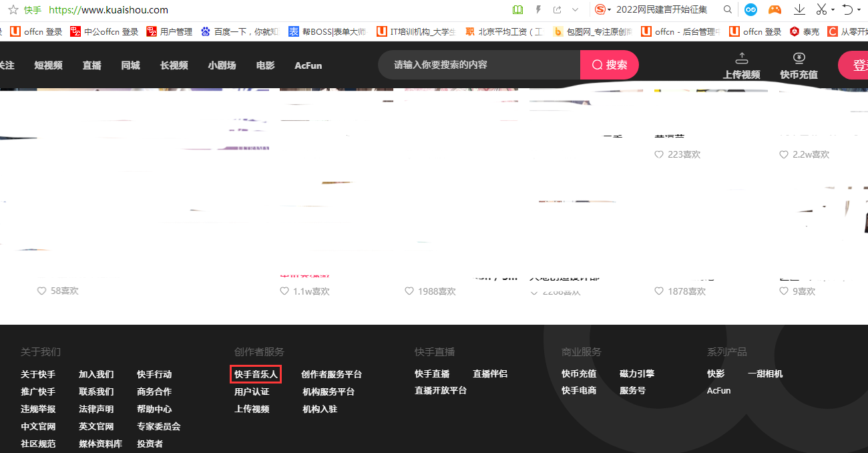The width and height of the screenshot is (868, 453).
Task: Open the orange game controller icon
Action: [775, 9]
